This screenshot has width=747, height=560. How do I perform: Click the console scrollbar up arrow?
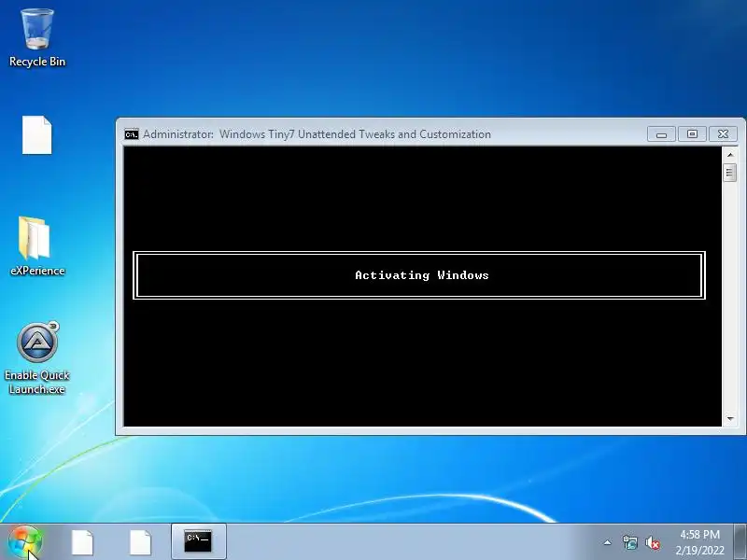(x=730, y=155)
